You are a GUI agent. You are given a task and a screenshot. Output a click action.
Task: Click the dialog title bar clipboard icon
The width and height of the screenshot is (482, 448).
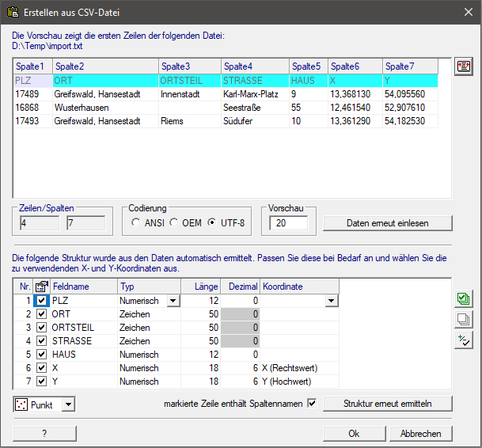(13, 13)
